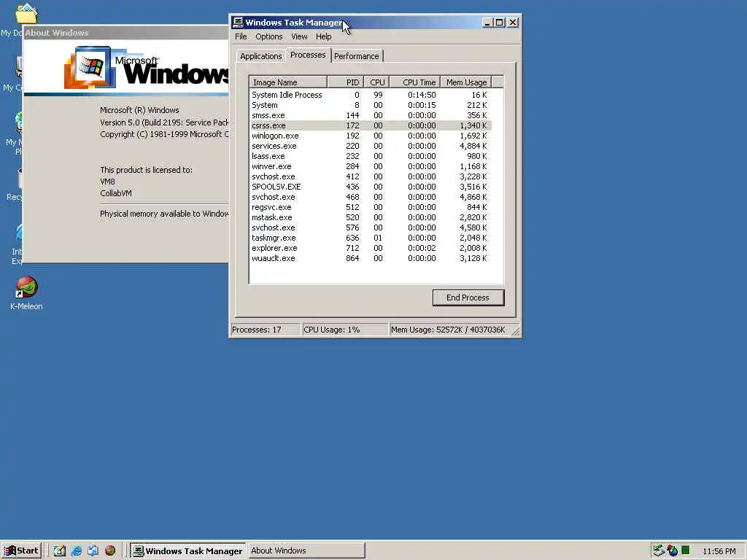
Task: Sort by PID column header
Action: pyautogui.click(x=345, y=82)
